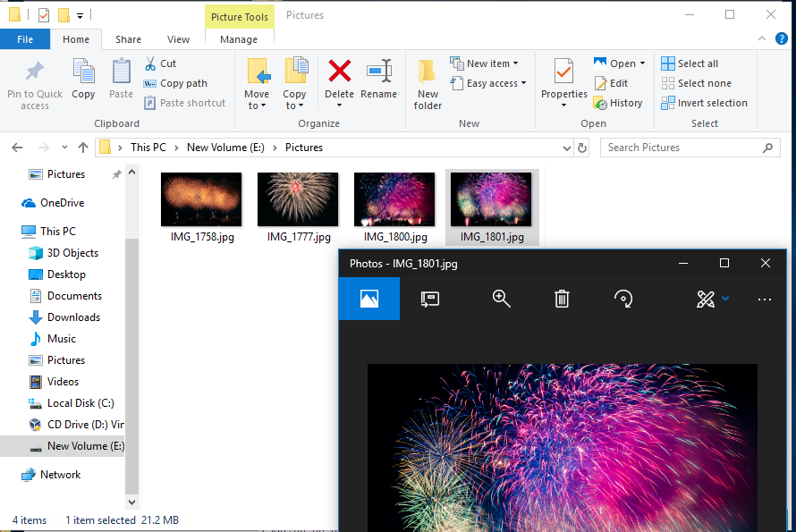
Task: Expand Properties dropdown arrow
Action: click(x=563, y=106)
